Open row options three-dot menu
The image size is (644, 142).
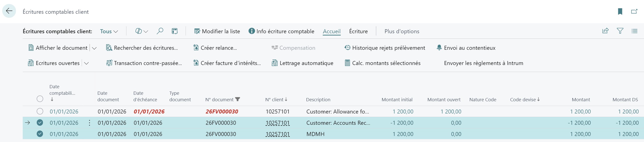click(89, 123)
